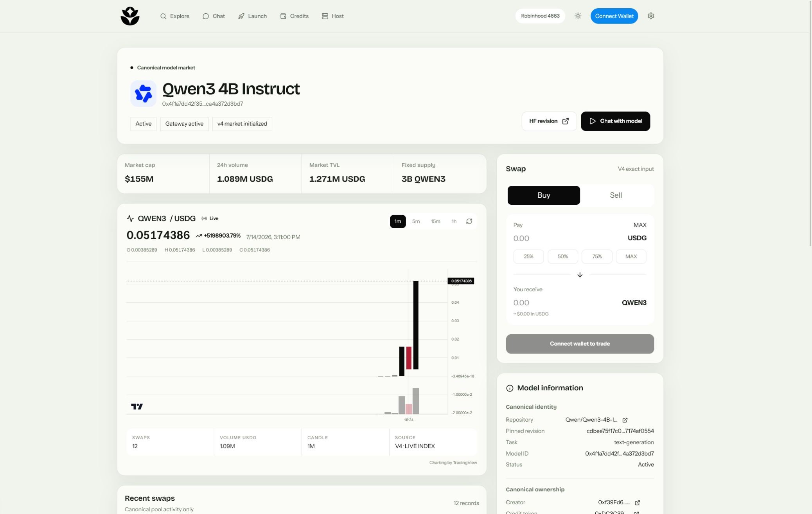Click the Charting by TradingView link
Viewport: 812px width, 514px height.
click(453, 463)
